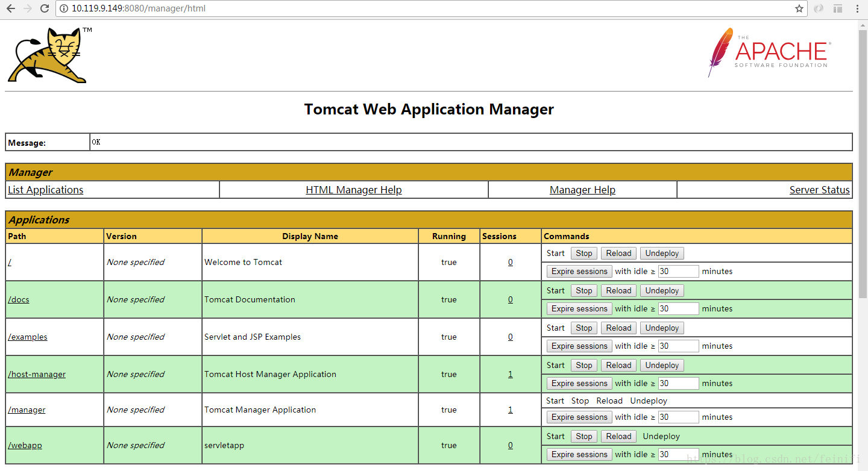Open the List Applications link
Image resolution: width=868 pixels, height=471 pixels.
(46, 190)
